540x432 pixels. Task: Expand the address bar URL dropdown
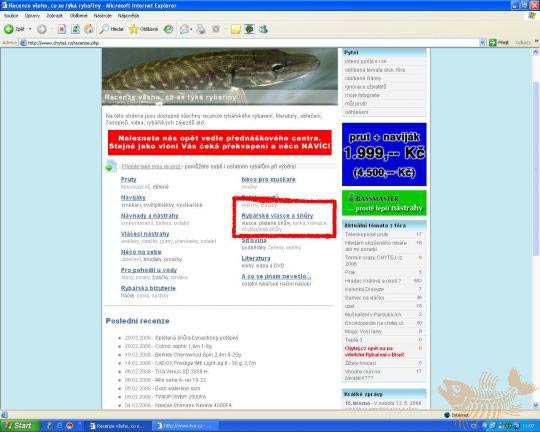482,43
